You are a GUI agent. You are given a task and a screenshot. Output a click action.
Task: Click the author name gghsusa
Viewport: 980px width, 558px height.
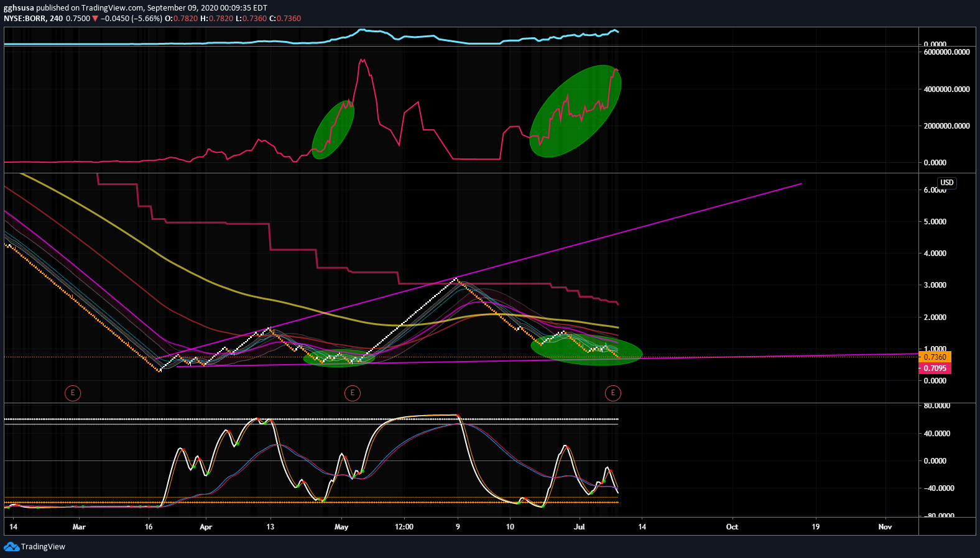(x=19, y=8)
